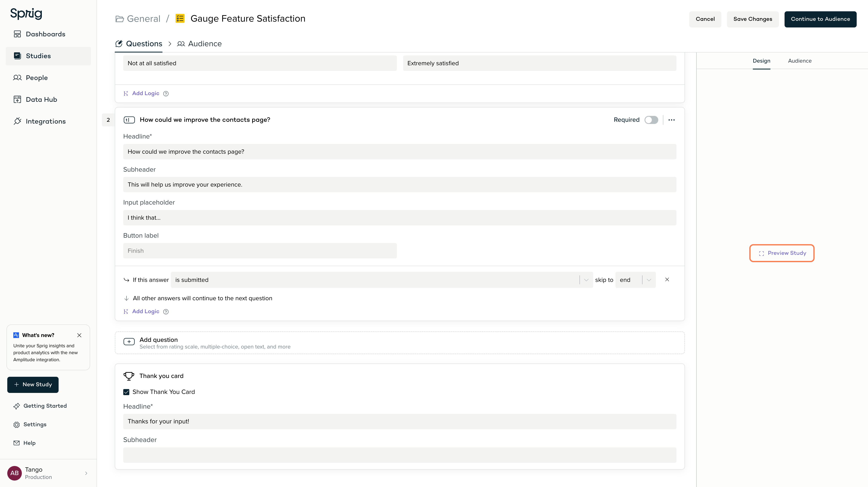This screenshot has width=868, height=487.
Task: Edit the question 2 Headline field
Action: click(399, 152)
